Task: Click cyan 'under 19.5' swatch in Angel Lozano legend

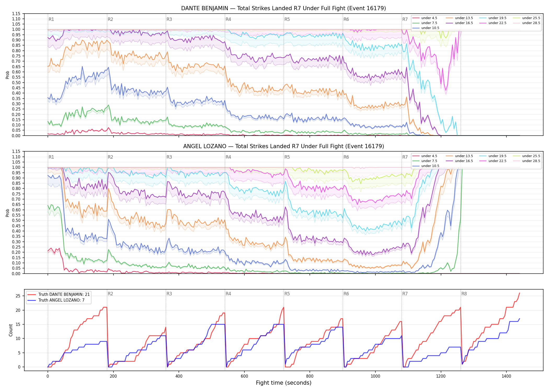Action: 483,156
